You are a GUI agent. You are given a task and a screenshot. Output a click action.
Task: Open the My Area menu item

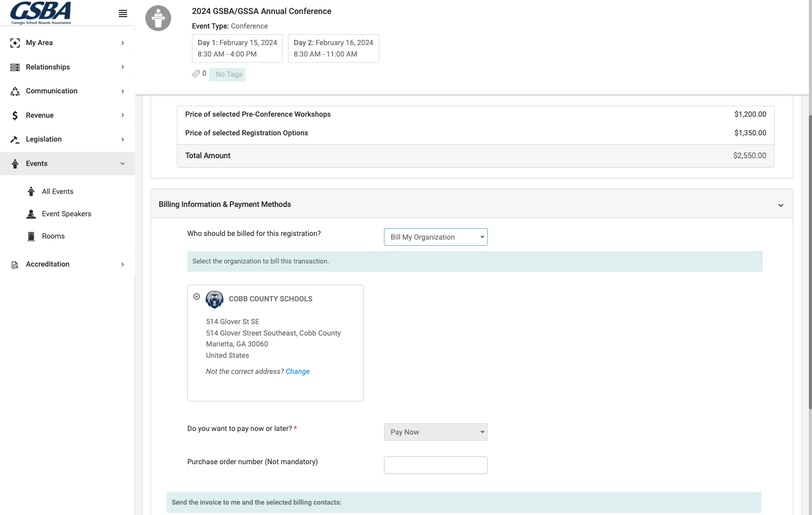pos(67,43)
